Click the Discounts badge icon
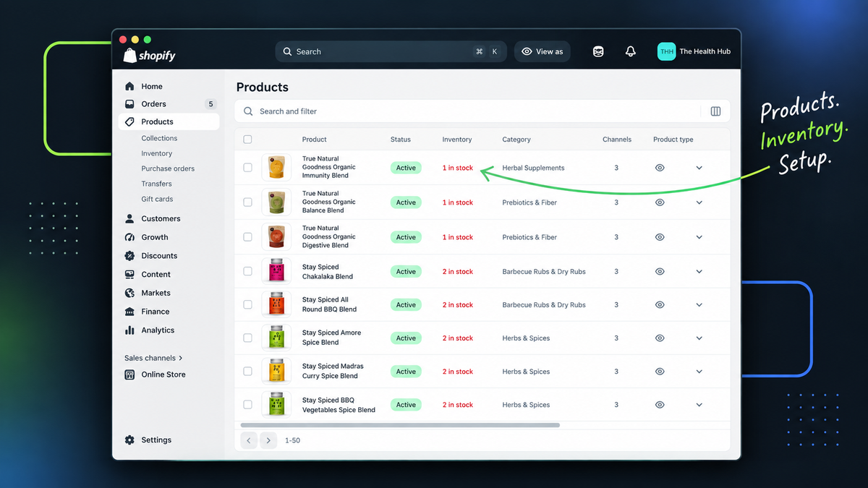Image resolution: width=868 pixels, height=488 pixels. click(129, 256)
